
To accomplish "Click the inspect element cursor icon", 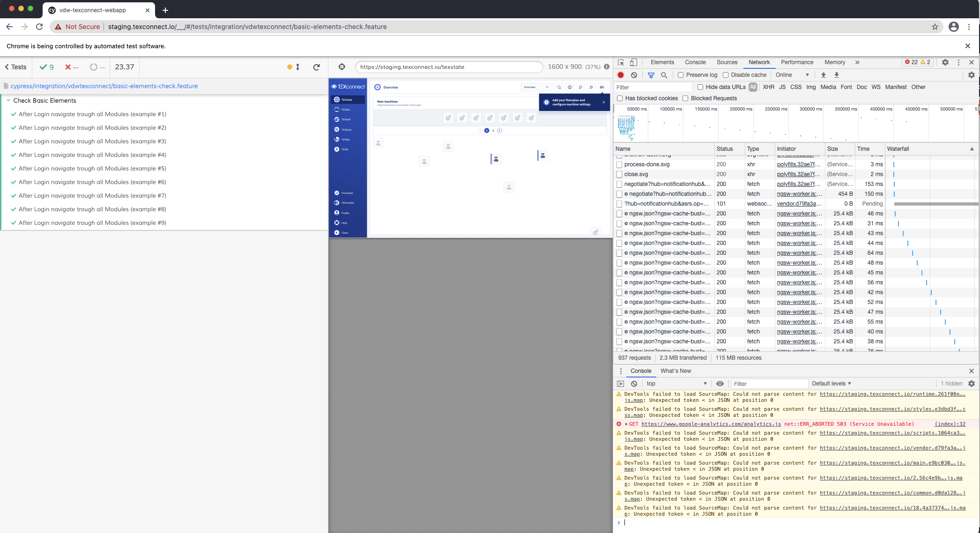I will [x=621, y=62].
